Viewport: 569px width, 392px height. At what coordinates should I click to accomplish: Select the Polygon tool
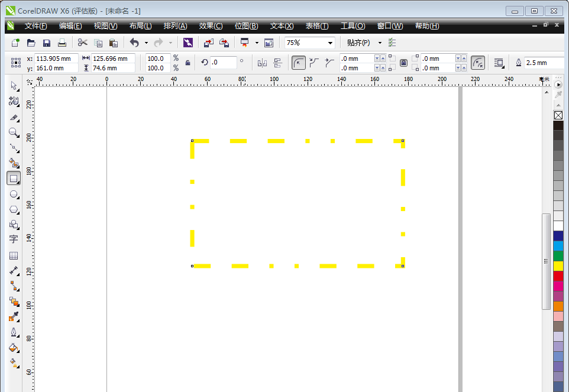coord(14,209)
